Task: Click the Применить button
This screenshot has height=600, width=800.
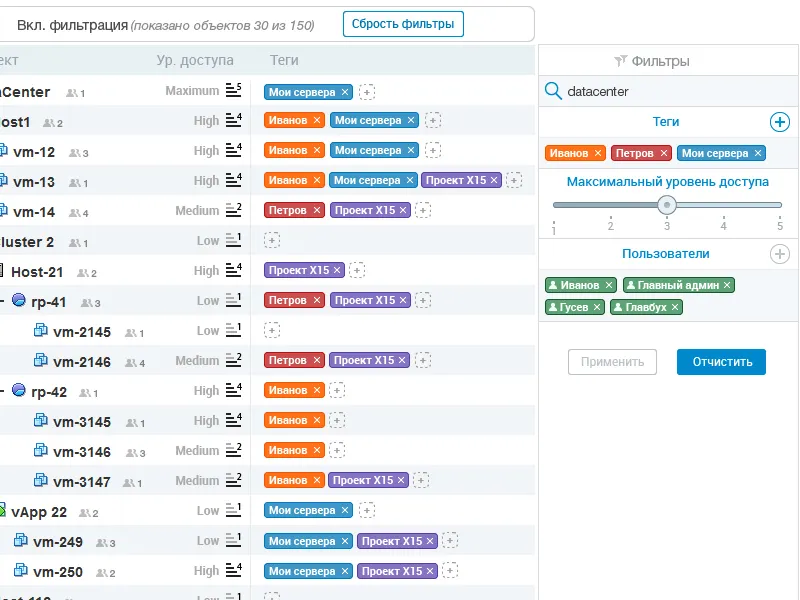Action: [x=613, y=362]
